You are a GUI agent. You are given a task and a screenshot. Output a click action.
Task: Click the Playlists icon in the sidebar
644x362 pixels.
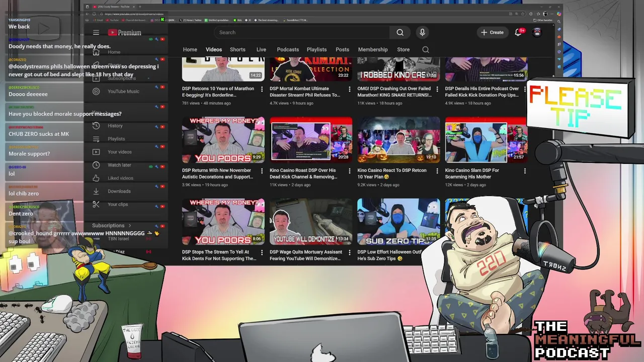coord(96,139)
